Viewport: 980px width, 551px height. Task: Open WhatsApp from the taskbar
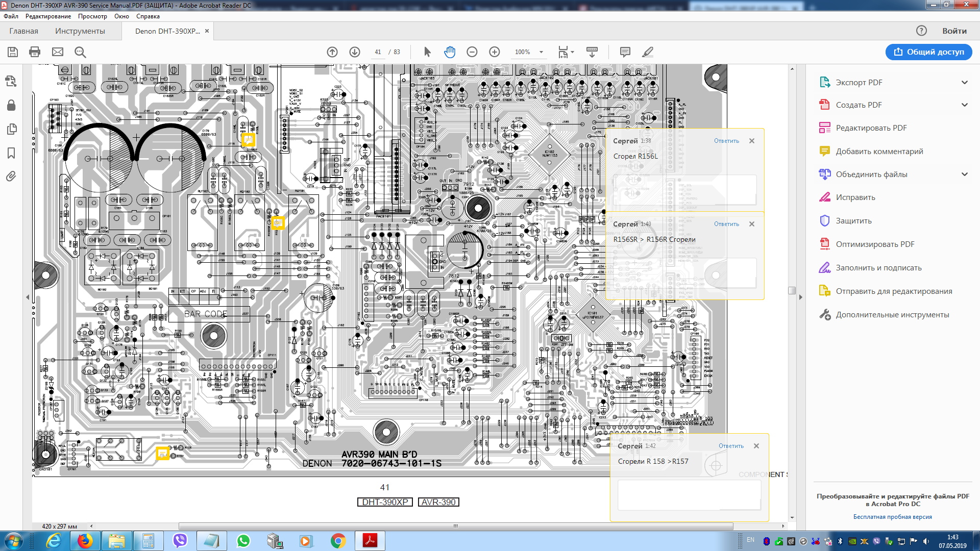[243, 541]
